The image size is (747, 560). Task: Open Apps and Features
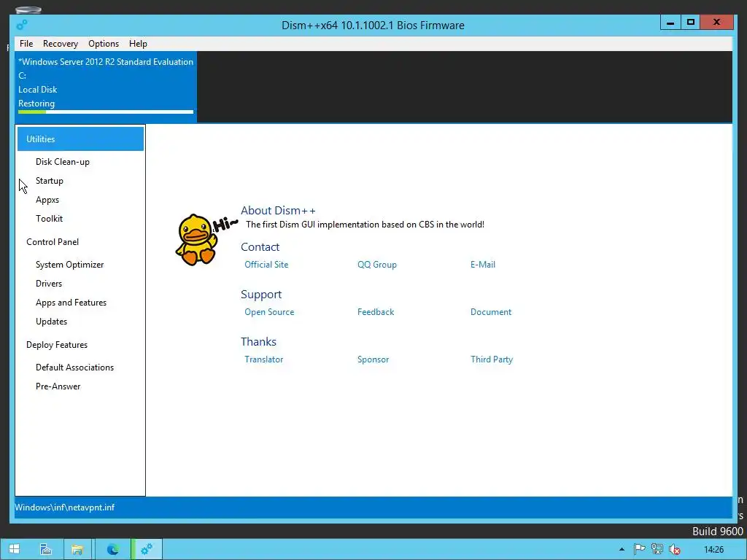pos(71,303)
